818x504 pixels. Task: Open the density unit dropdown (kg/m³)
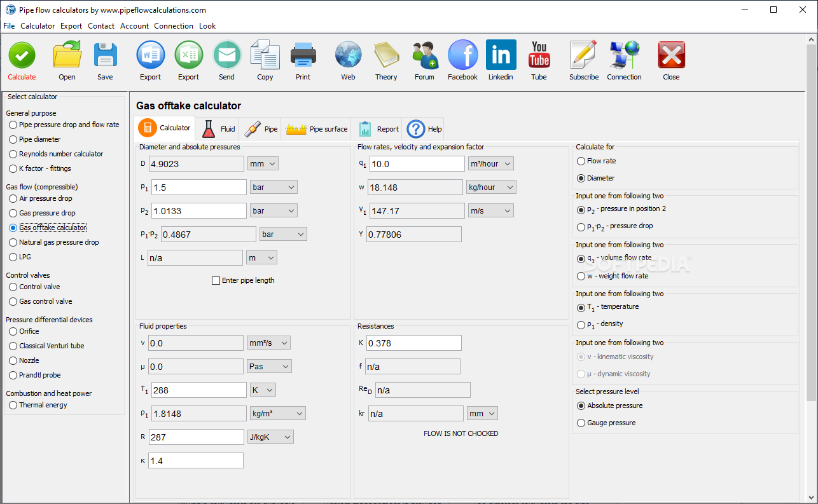click(277, 414)
